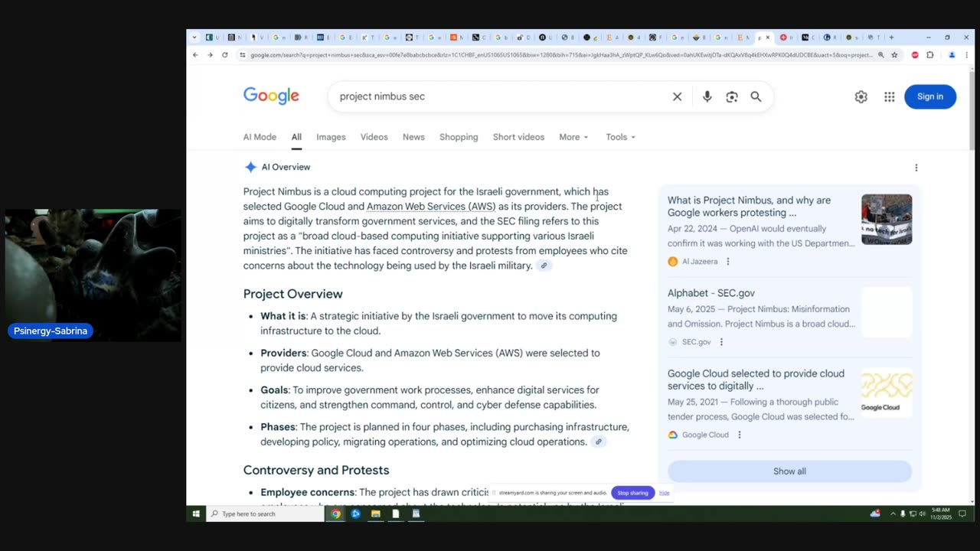
Task: Click the zoom magnifier icon in address bar
Action: 880,55
